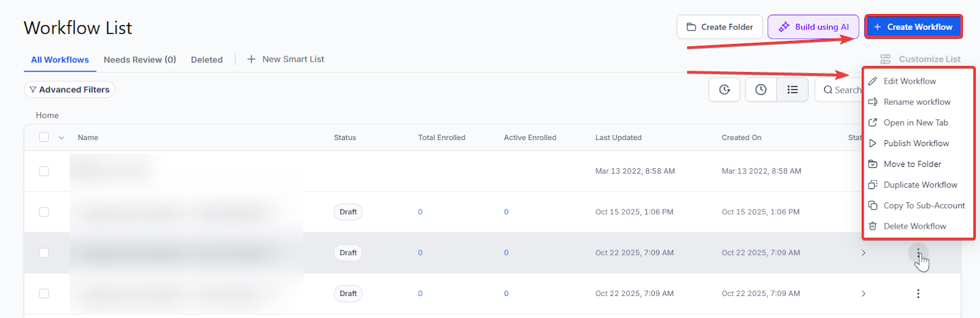Click the Build using AI button
The image size is (980, 318).
[813, 27]
